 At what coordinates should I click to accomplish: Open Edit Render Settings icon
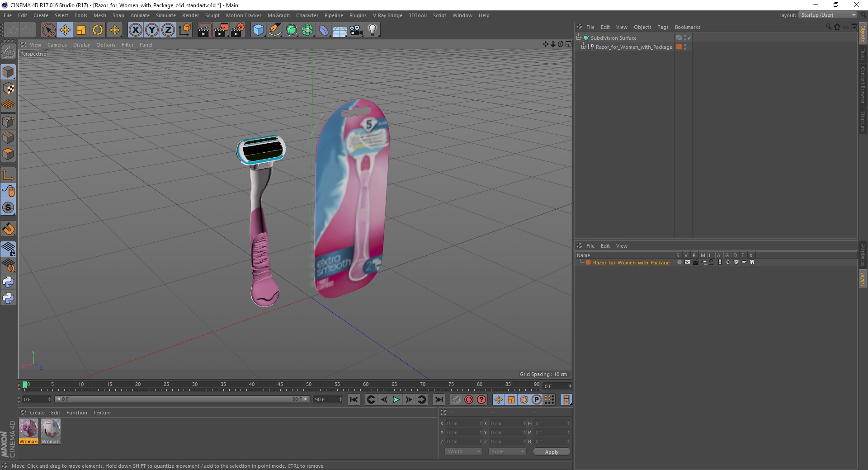pyautogui.click(x=238, y=30)
